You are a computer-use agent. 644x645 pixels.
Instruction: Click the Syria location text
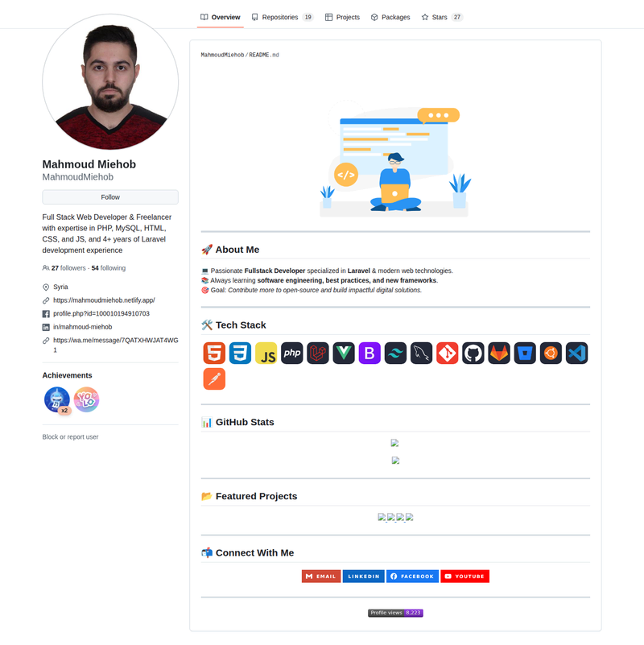coord(60,287)
